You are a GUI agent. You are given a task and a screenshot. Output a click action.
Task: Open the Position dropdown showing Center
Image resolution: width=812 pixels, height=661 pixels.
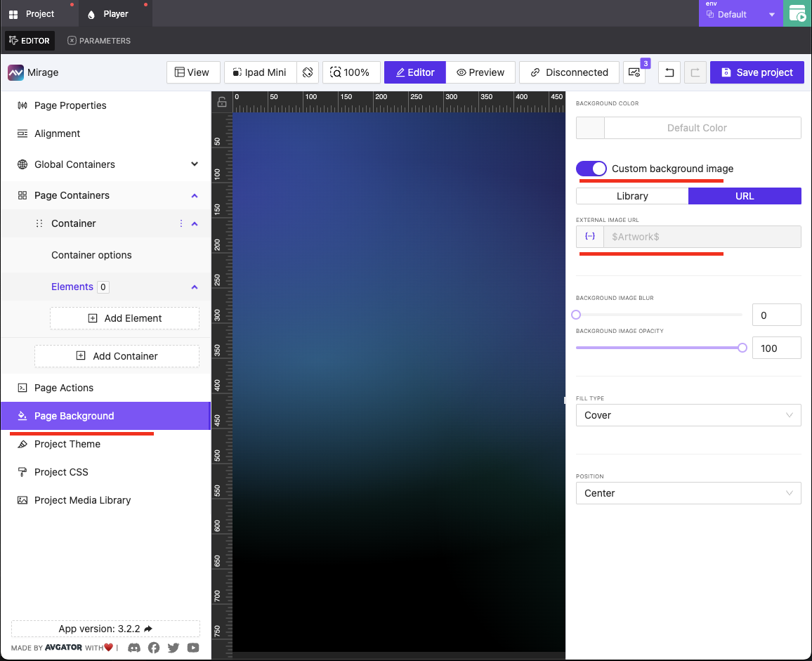688,493
